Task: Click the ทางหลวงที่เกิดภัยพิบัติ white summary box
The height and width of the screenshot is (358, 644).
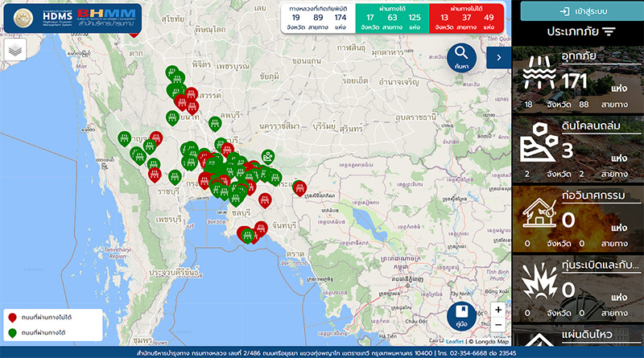Action: point(318,18)
